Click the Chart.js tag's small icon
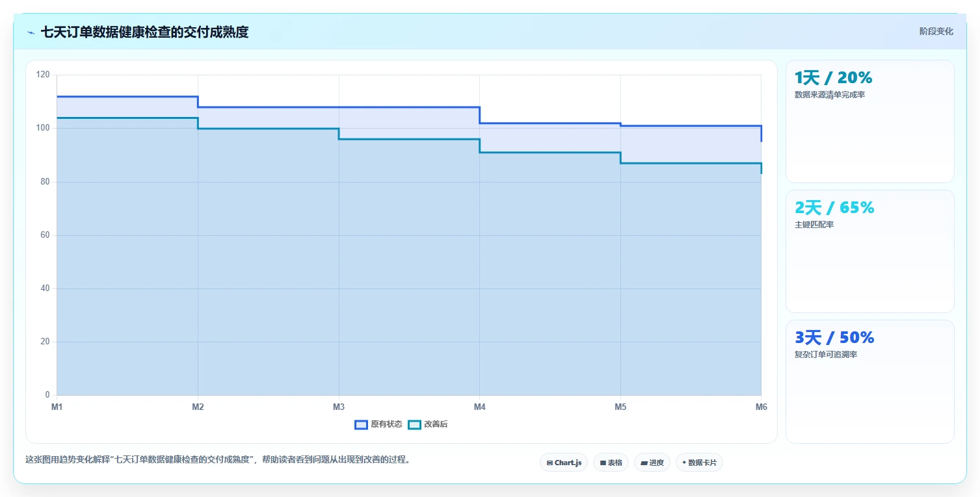This screenshot has height=497, width=980. [x=550, y=463]
